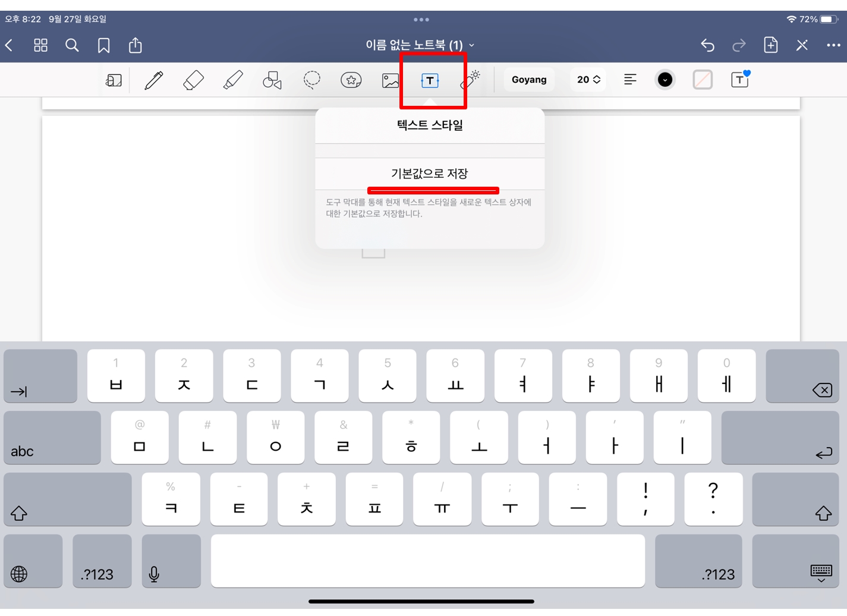Go back using the left chevron
847x616 pixels.
click(x=9, y=45)
